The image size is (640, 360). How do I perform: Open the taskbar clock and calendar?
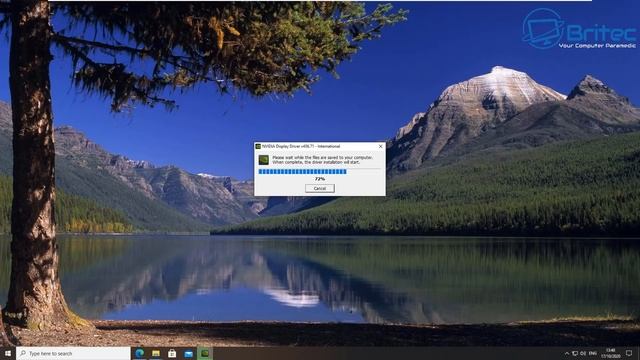611,353
